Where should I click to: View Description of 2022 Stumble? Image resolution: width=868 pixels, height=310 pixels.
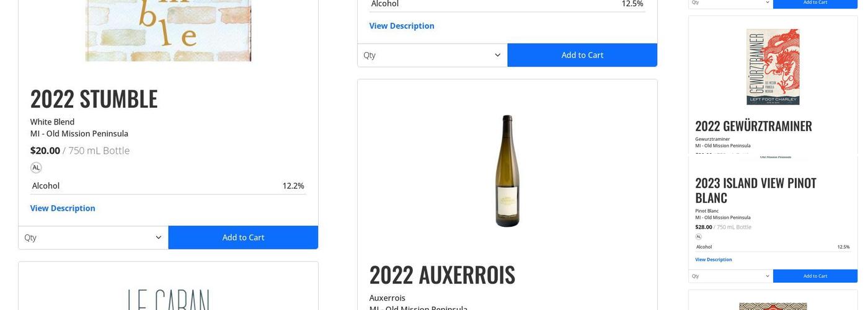63,208
